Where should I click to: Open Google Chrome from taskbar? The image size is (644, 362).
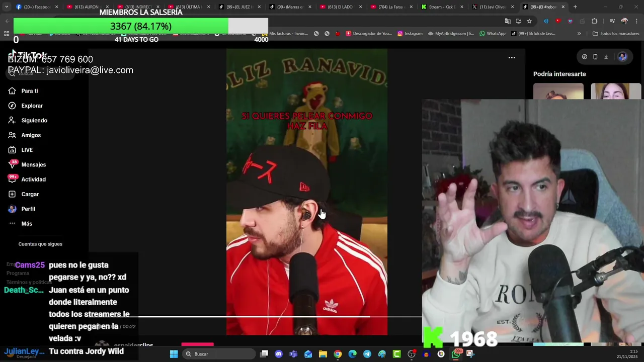pos(338,354)
